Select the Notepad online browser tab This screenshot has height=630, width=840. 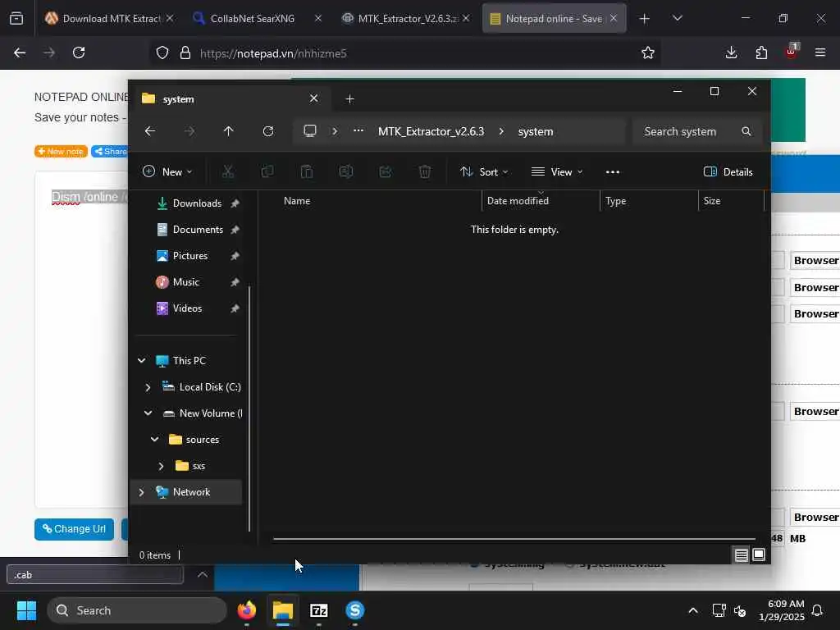[554, 18]
